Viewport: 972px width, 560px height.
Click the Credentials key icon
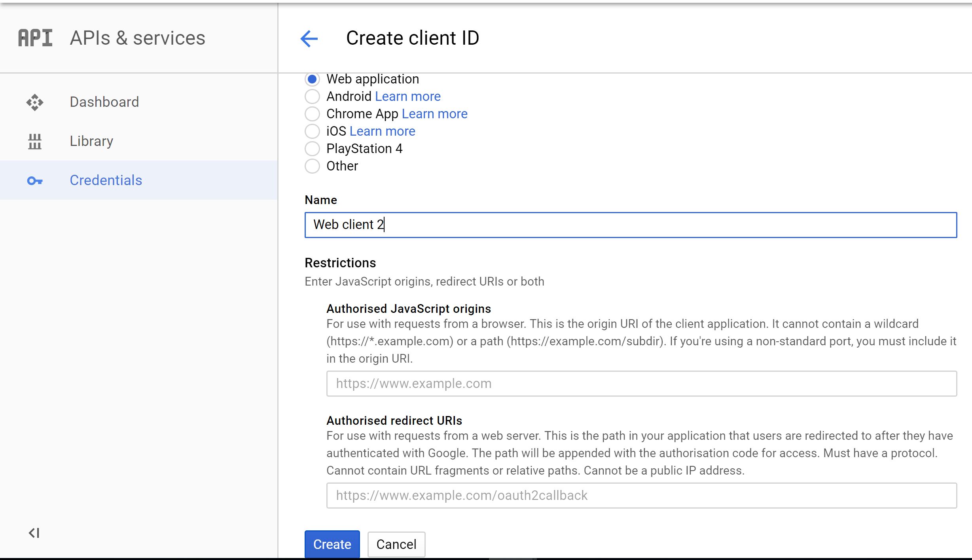[x=35, y=181]
